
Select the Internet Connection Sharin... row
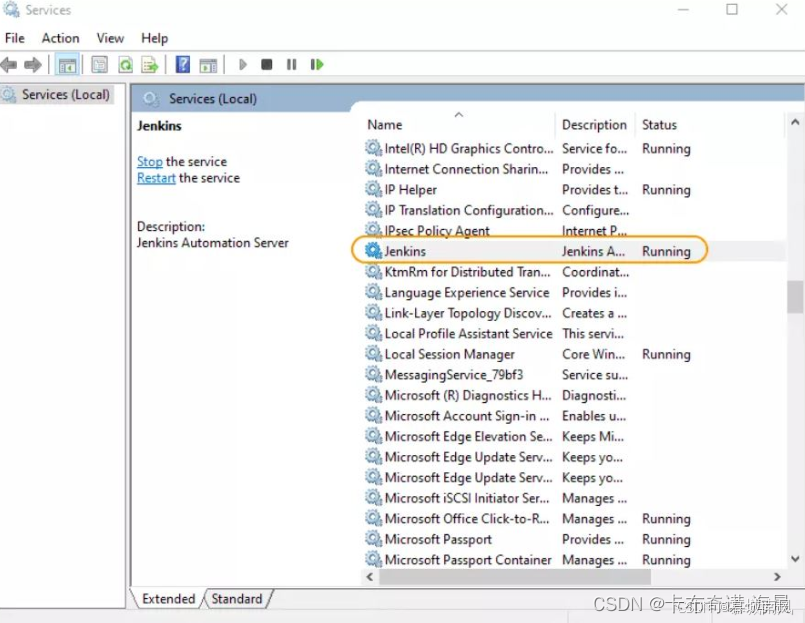pyautogui.click(x=574, y=169)
